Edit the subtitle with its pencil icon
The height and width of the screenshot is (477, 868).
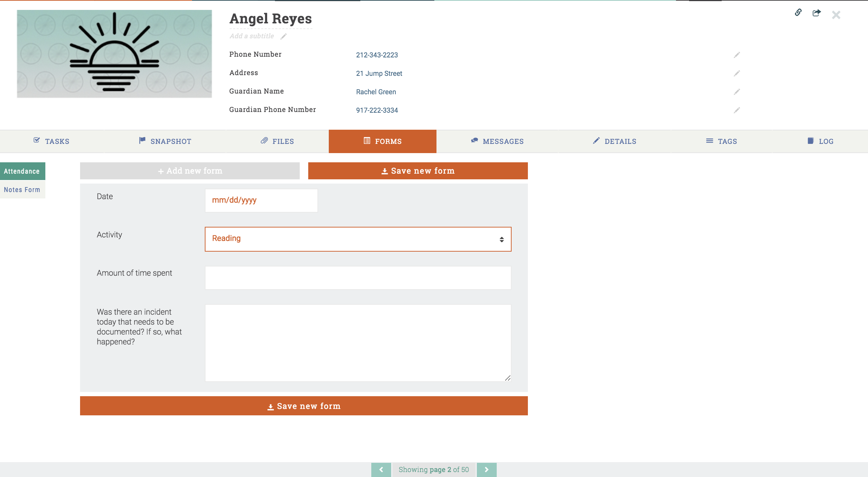283,37
